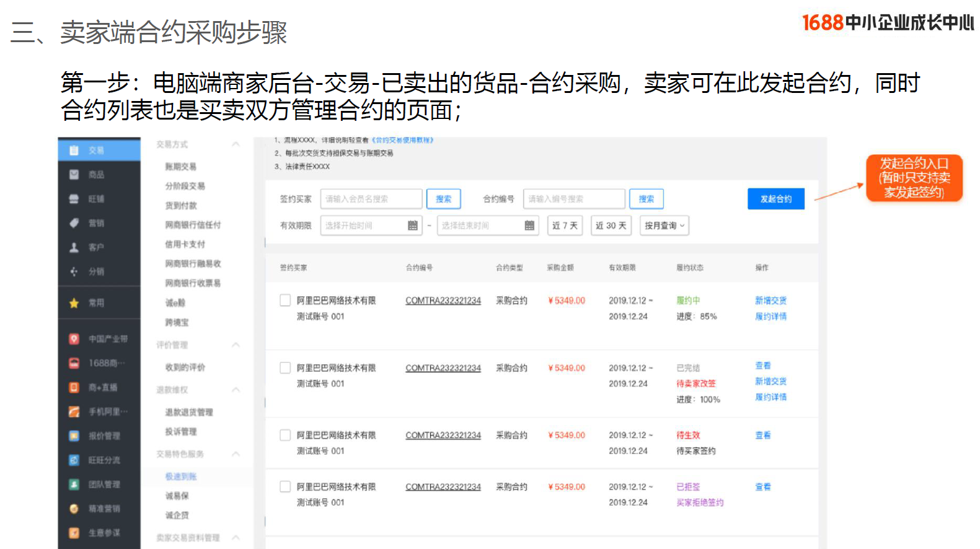Open 跨境宝 menu item

177,322
